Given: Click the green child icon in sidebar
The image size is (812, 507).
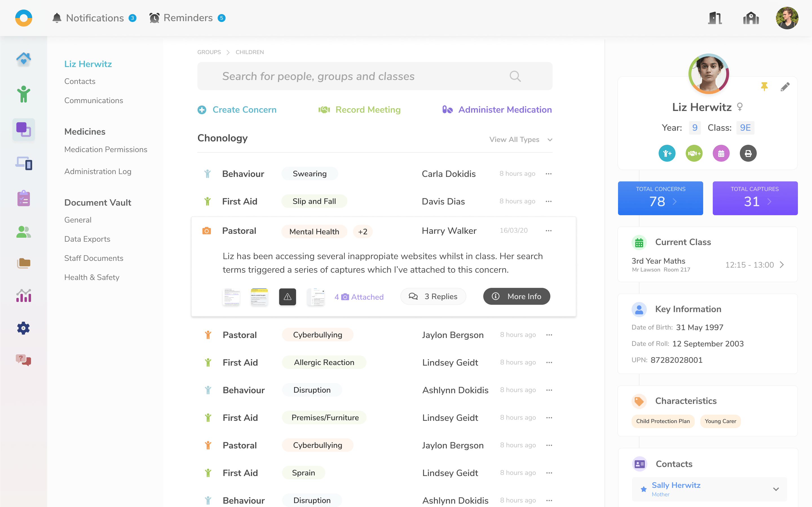Looking at the screenshot, I should point(23,94).
